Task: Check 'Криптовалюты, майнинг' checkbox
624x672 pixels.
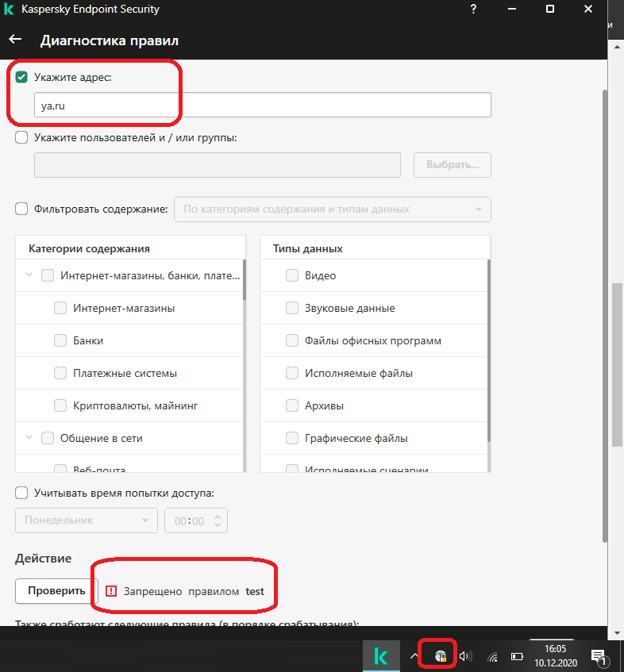Action: click(60, 405)
